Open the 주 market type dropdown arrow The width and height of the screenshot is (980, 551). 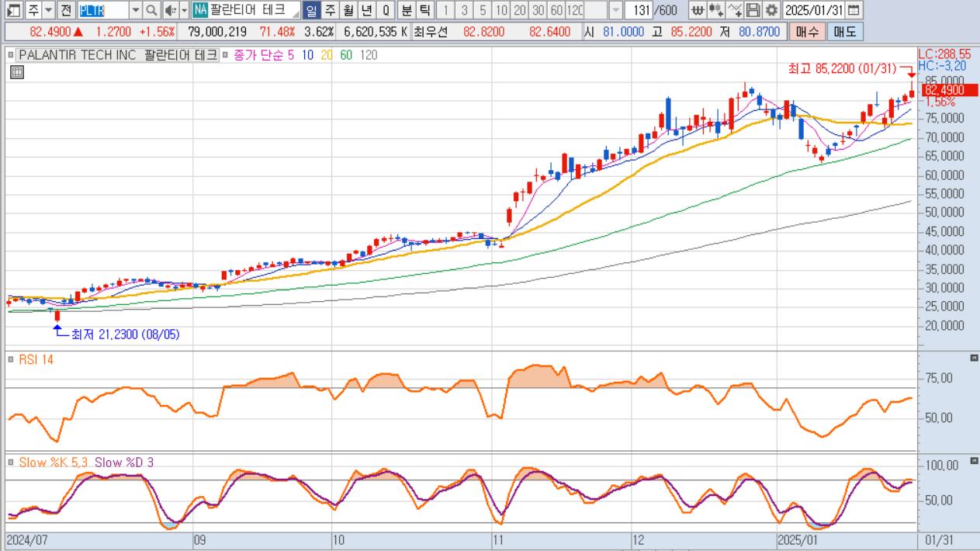coord(49,10)
